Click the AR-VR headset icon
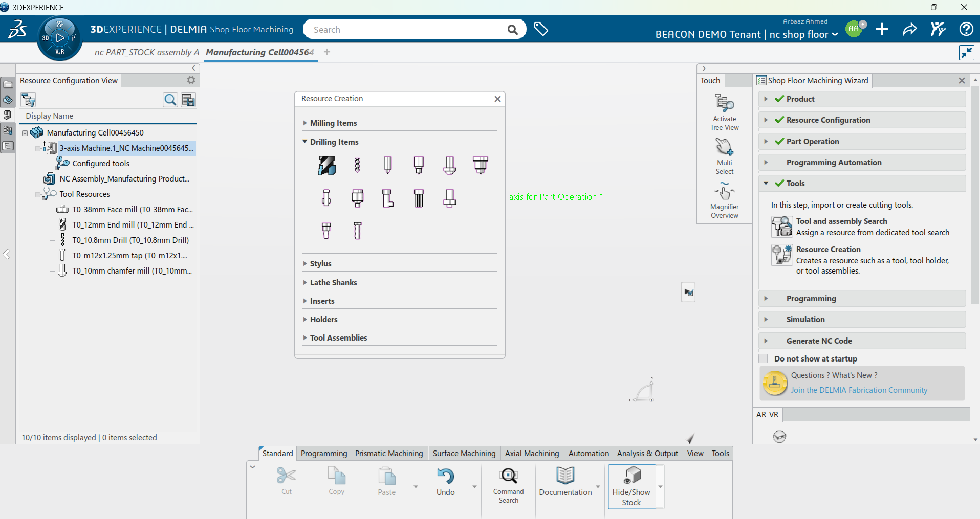This screenshot has width=980, height=519. click(779, 436)
